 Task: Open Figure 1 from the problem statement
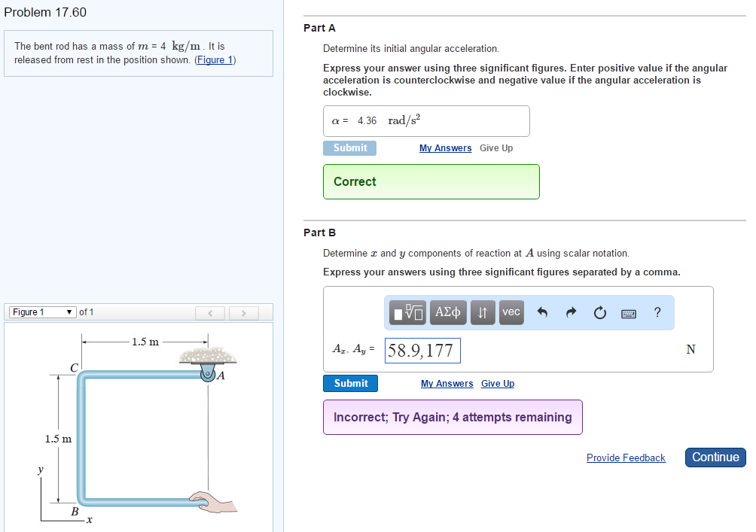215,59
